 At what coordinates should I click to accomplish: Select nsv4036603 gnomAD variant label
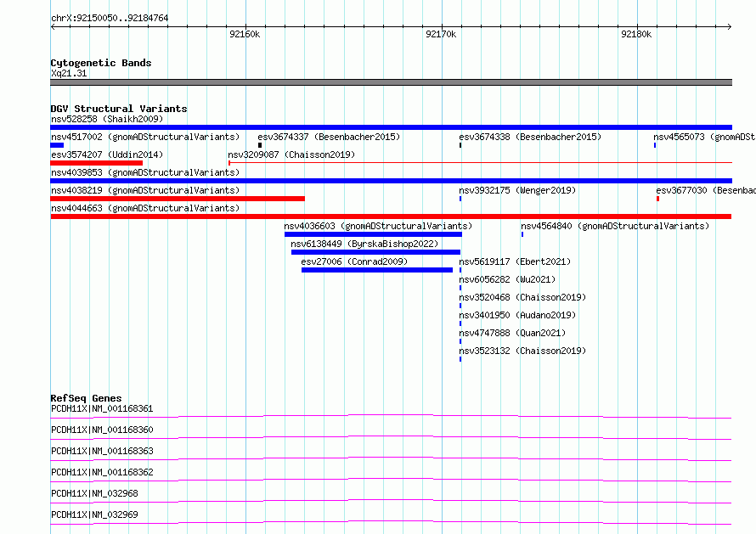click(x=378, y=226)
